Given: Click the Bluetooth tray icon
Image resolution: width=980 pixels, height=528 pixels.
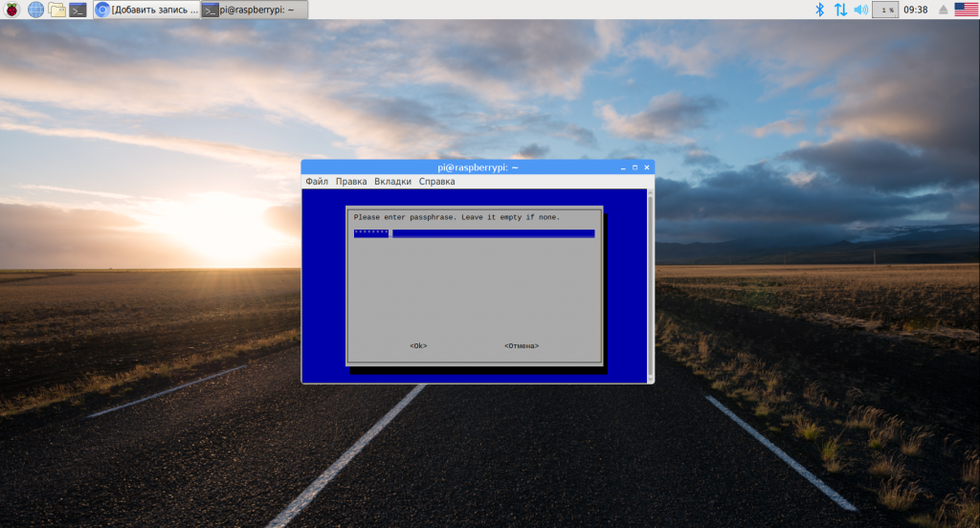Looking at the screenshot, I should point(819,10).
